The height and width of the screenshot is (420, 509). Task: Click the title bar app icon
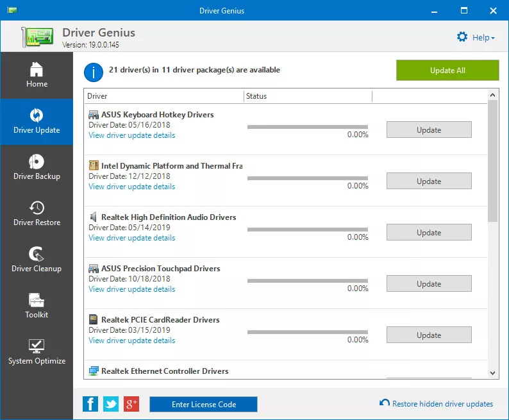pyautogui.click(x=12, y=10)
